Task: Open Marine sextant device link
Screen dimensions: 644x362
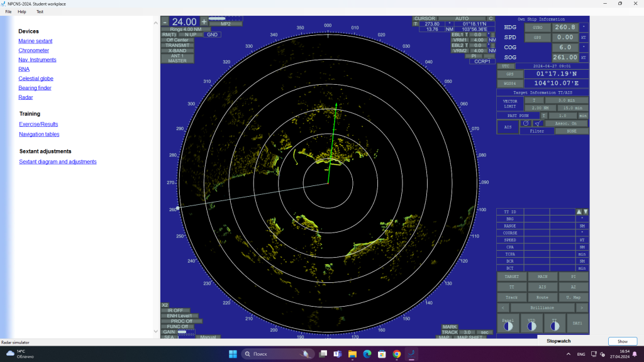Action: tap(35, 41)
